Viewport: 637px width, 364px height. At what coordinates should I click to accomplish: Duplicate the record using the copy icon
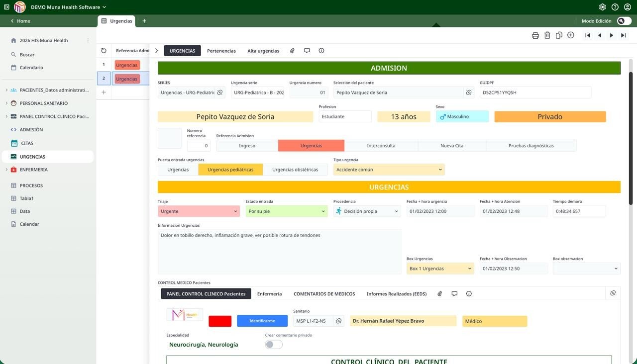(559, 35)
